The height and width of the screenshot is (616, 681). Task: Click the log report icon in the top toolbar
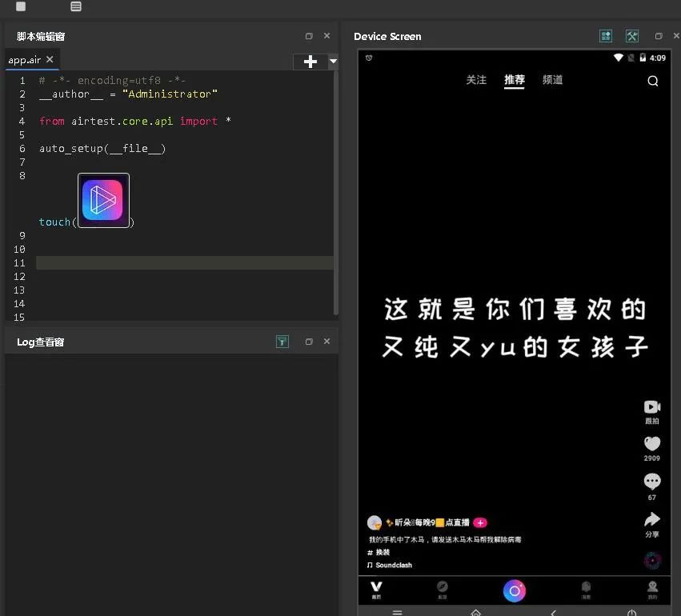76,6
